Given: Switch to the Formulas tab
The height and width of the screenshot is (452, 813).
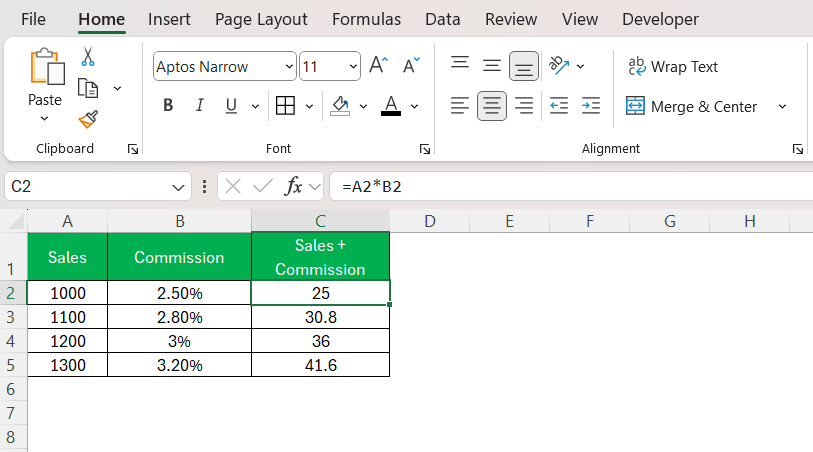Looking at the screenshot, I should 366,19.
